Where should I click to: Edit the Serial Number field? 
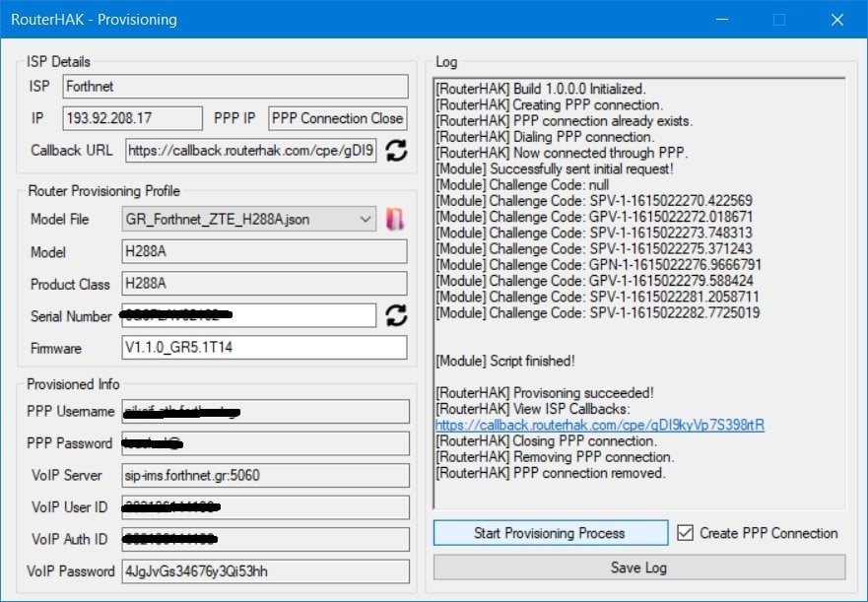pos(248,315)
